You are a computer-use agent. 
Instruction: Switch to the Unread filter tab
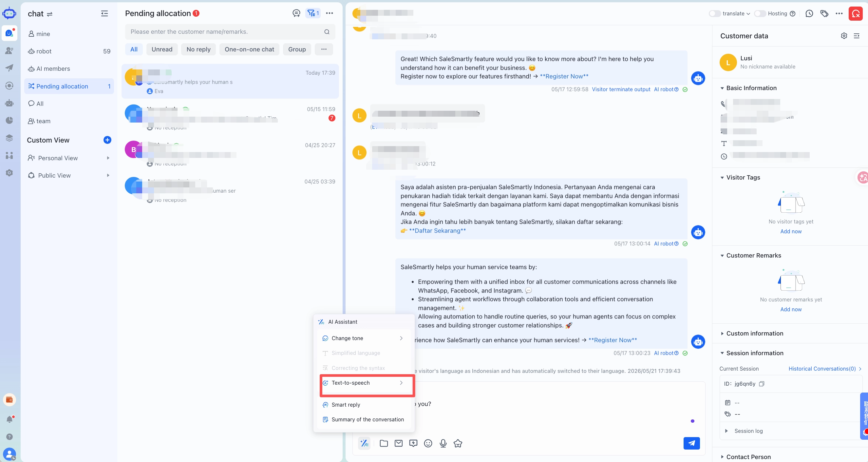click(162, 49)
